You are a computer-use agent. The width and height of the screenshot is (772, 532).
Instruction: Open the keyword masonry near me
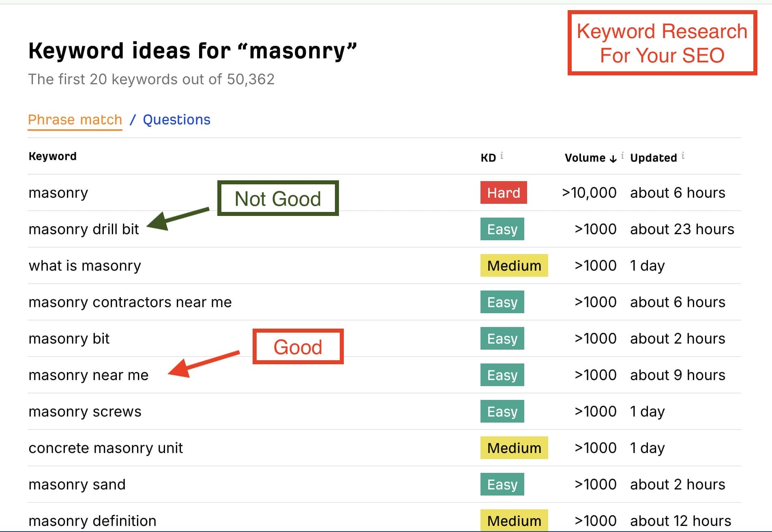coord(88,375)
